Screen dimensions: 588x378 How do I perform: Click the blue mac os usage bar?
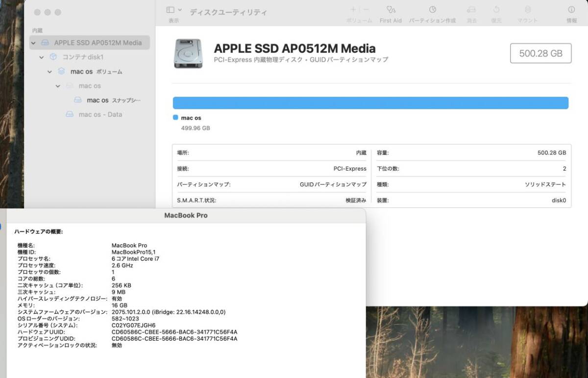370,103
